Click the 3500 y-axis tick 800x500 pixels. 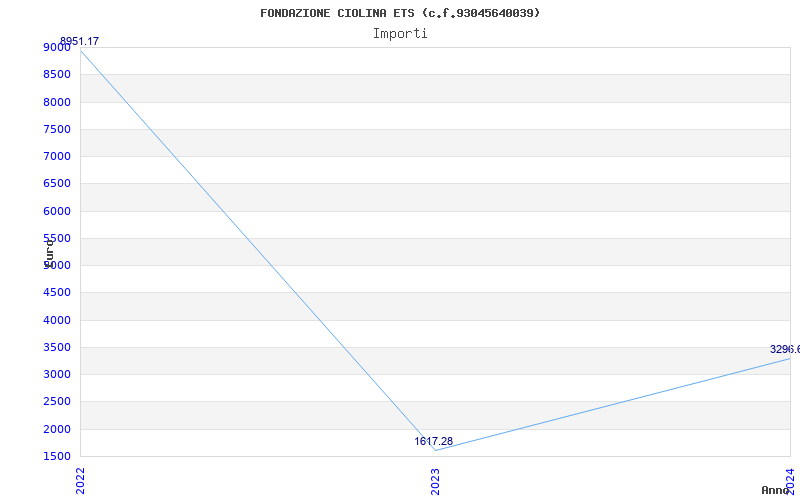click(57, 347)
